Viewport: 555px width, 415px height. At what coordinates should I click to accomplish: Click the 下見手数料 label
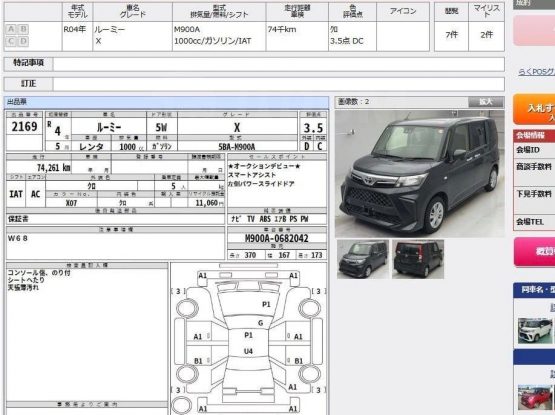point(534,194)
